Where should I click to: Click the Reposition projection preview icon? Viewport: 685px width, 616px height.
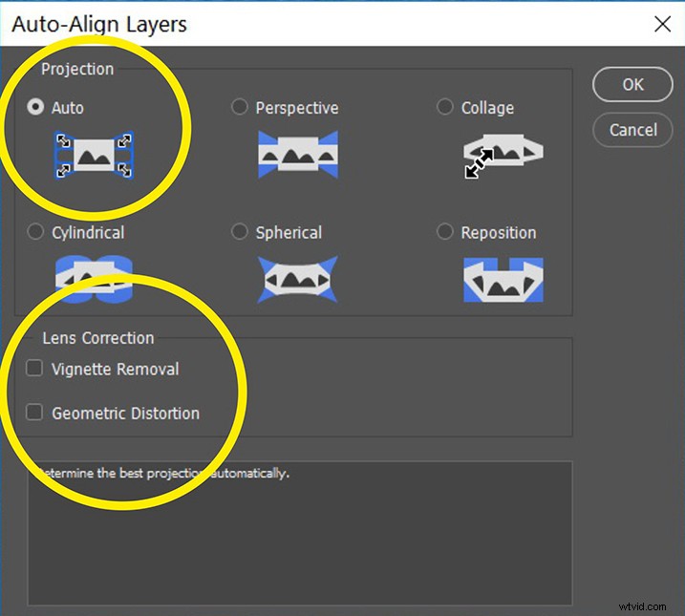(x=503, y=280)
